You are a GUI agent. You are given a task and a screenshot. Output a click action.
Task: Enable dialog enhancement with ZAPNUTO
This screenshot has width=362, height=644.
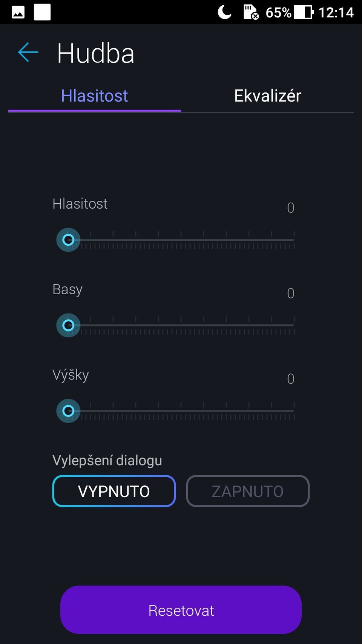pyautogui.click(x=247, y=491)
